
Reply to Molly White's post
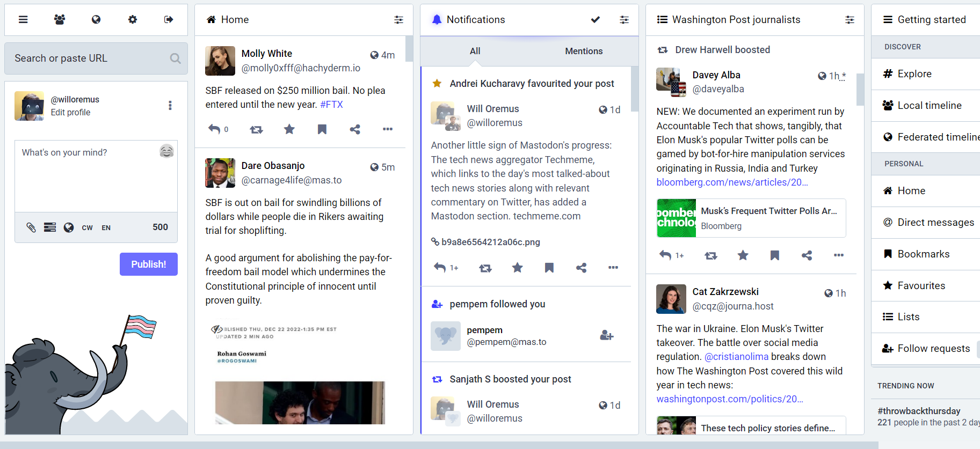pos(215,129)
